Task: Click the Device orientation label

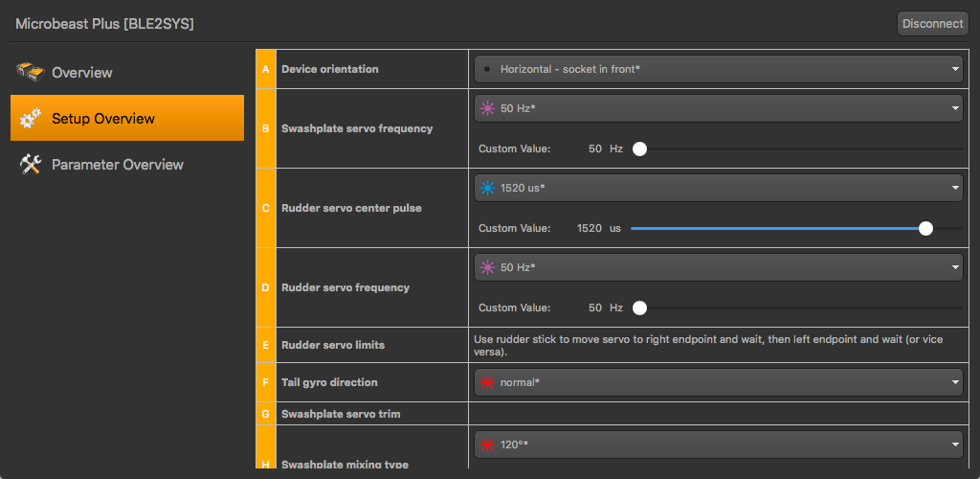Action: pos(330,69)
